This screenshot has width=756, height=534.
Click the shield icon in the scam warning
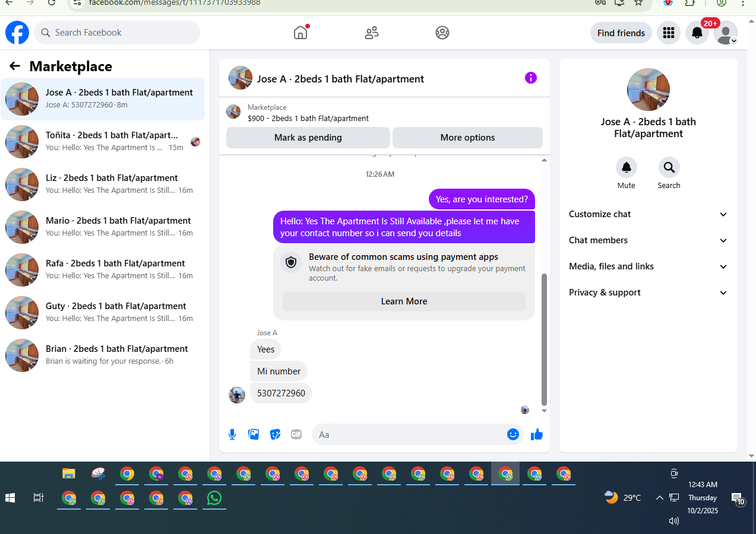point(291,262)
